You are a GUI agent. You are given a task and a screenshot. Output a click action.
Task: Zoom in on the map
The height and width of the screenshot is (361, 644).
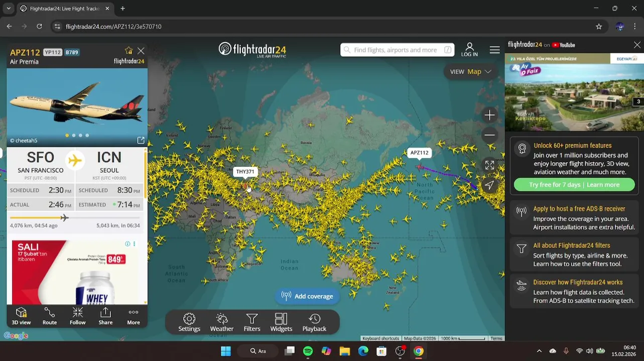tap(489, 115)
